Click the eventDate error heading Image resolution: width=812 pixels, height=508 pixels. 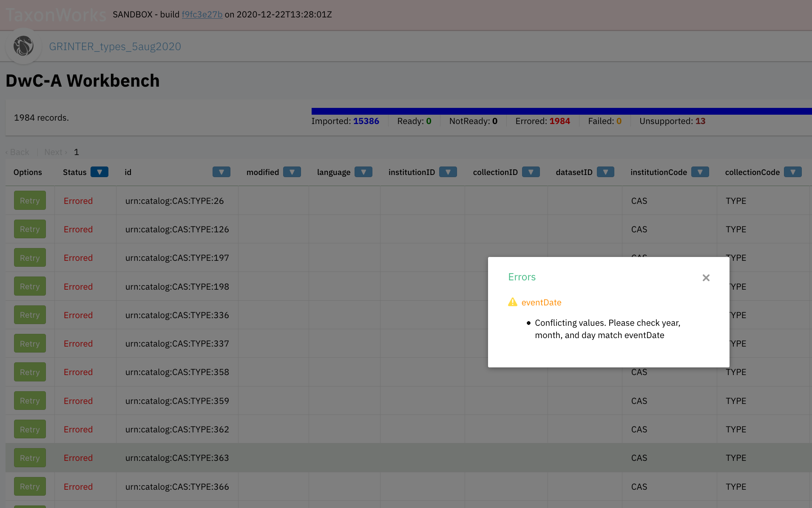(x=541, y=302)
